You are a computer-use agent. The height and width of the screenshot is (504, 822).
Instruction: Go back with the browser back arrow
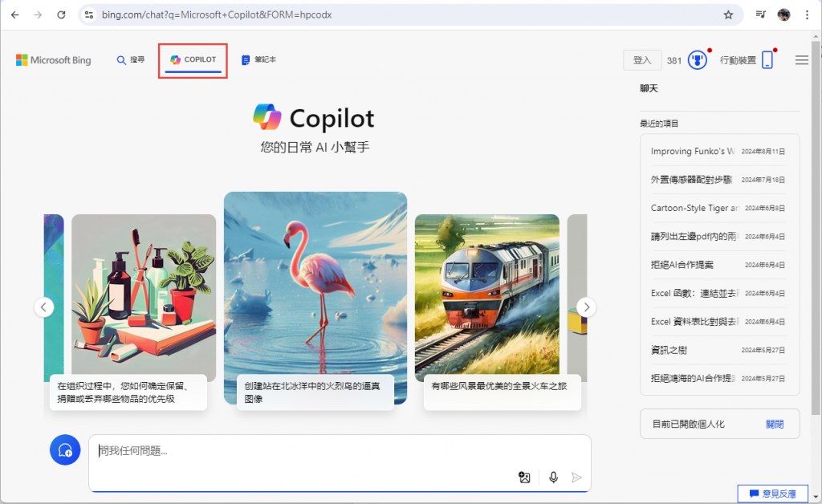pos(14,14)
